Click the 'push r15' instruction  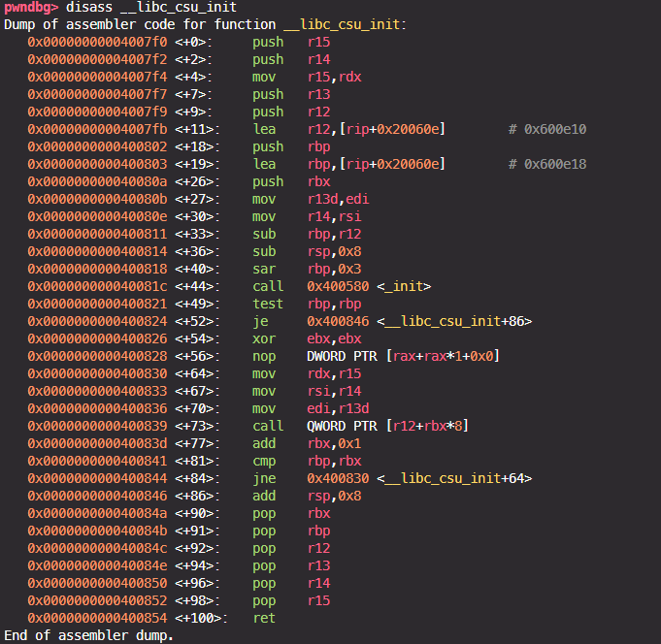291,42
